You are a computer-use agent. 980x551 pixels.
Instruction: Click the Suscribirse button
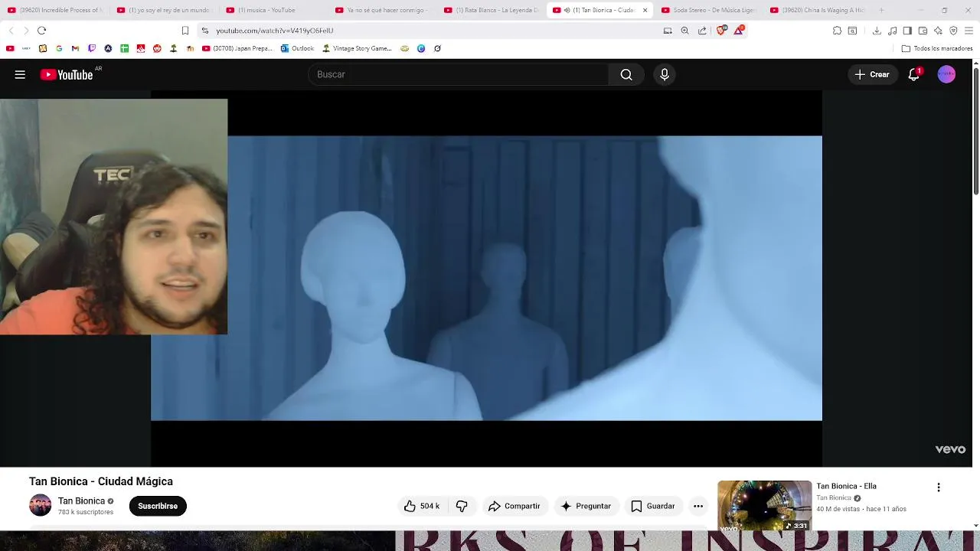pyautogui.click(x=158, y=506)
